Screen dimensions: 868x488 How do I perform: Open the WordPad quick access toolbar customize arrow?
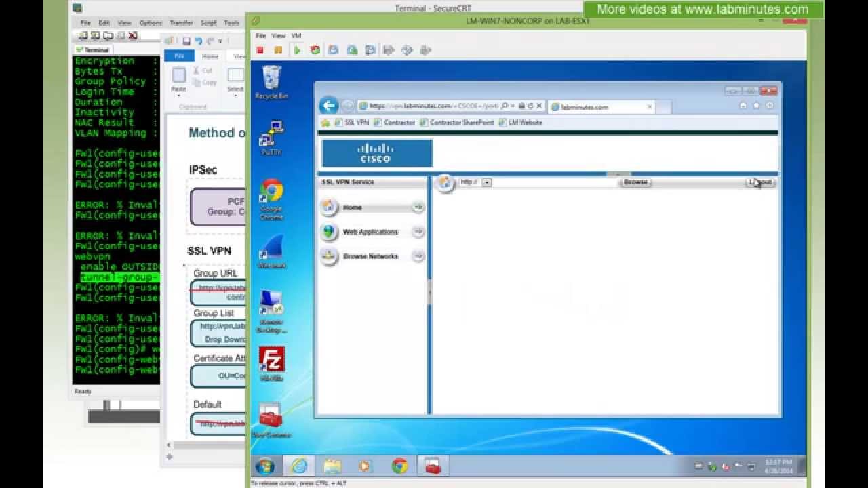click(220, 41)
